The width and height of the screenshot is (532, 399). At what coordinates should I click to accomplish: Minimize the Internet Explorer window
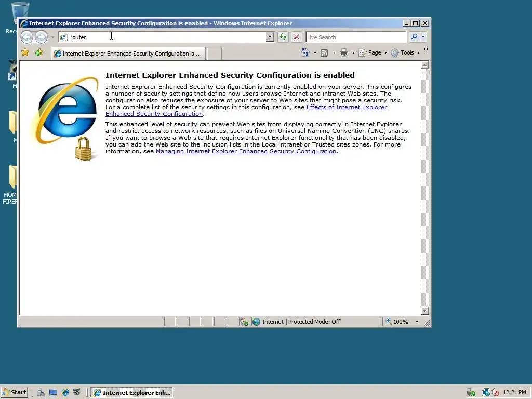(x=407, y=23)
